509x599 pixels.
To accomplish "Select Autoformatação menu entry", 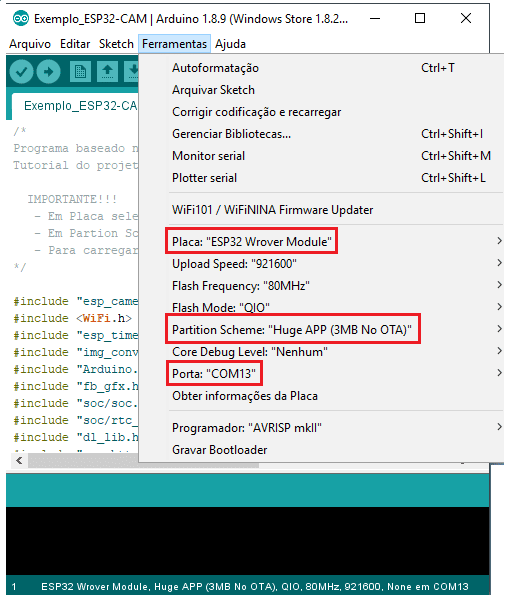I will tap(321, 68).
